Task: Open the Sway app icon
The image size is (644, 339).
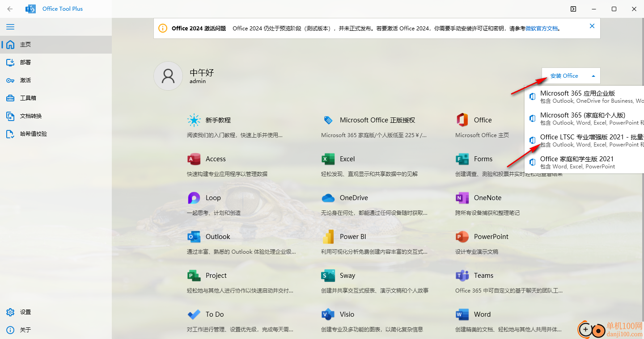Action: coord(328,276)
